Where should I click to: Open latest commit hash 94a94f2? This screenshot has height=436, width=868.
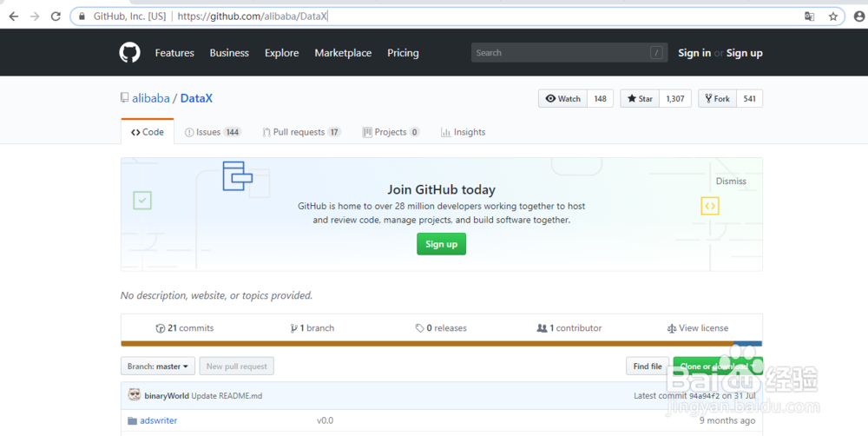[x=704, y=395]
